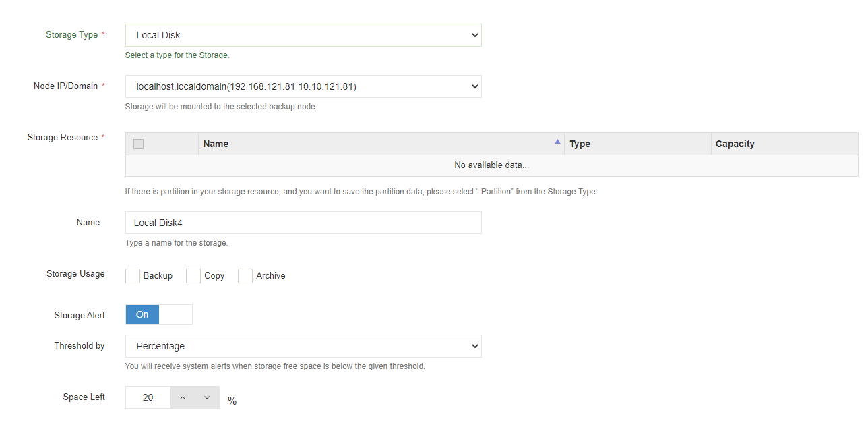Click the sort triangle in Name column
This screenshot has width=868, height=421.
(x=557, y=142)
